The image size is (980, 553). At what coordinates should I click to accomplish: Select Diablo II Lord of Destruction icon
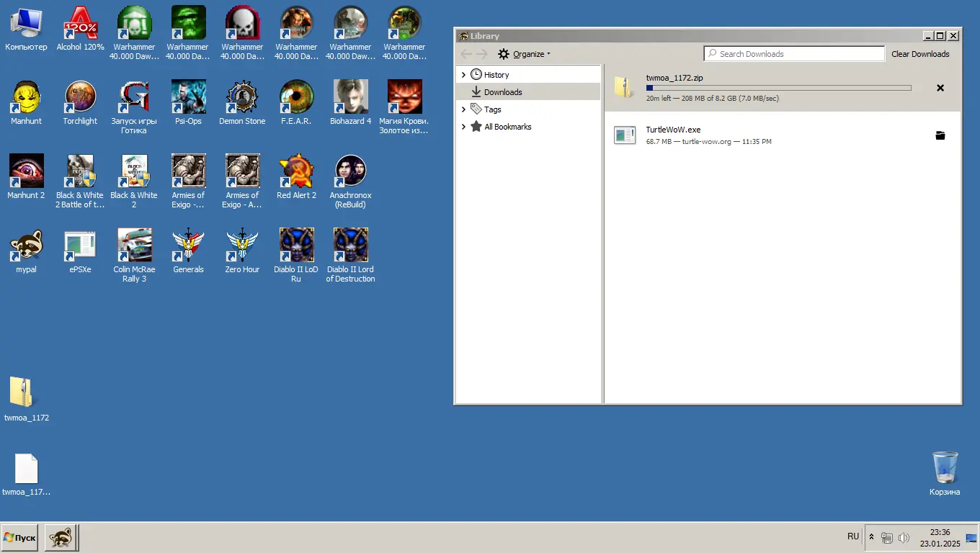click(350, 256)
